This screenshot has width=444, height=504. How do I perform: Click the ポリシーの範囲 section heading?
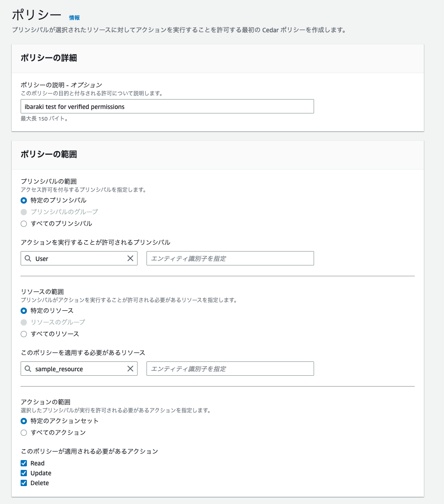tap(49, 154)
